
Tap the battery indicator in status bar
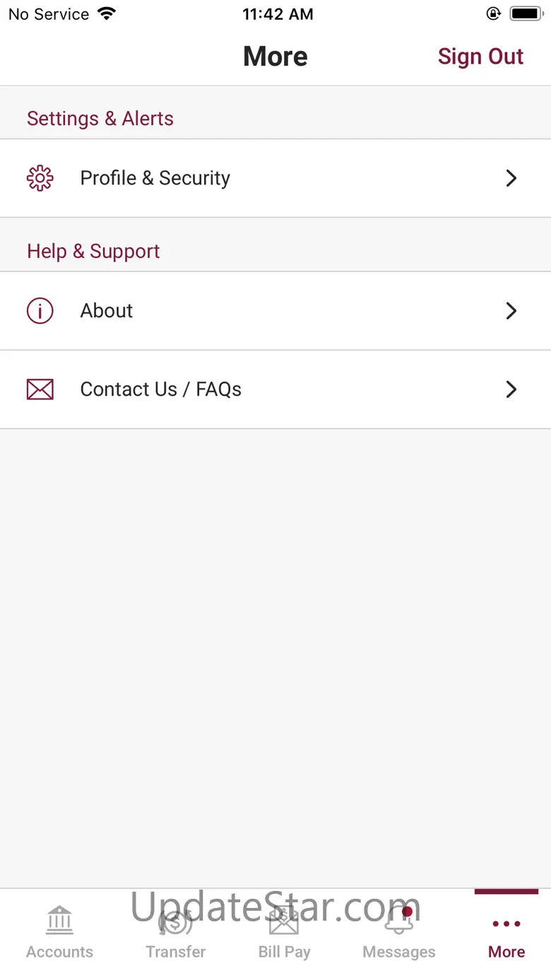point(526,13)
